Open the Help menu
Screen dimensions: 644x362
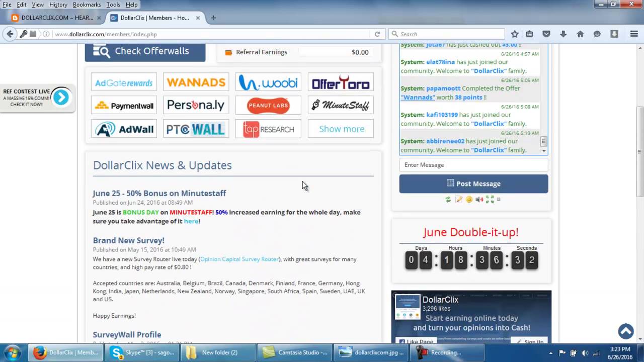132,5
